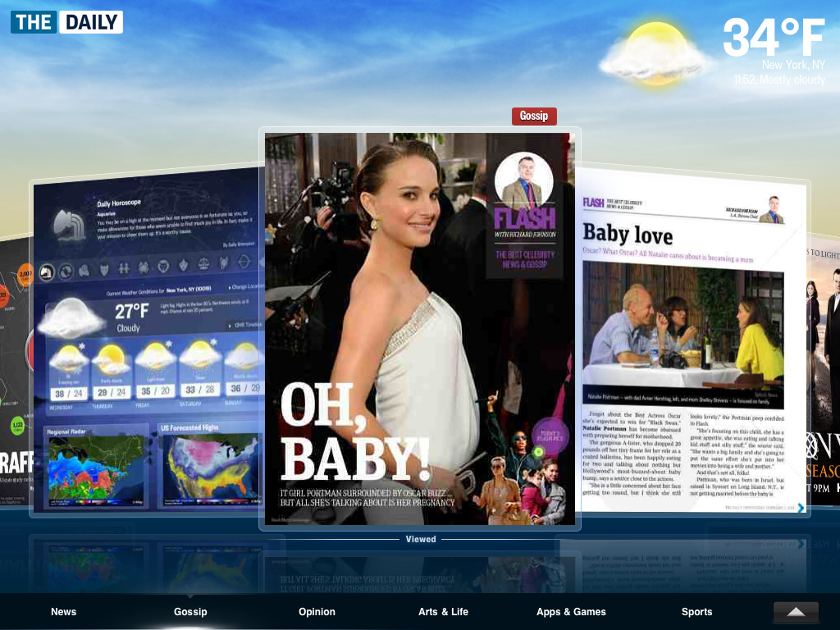840x630 pixels.
Task: Expand the bottom navigation drawer arrow
Action: (x=796, y=612)
